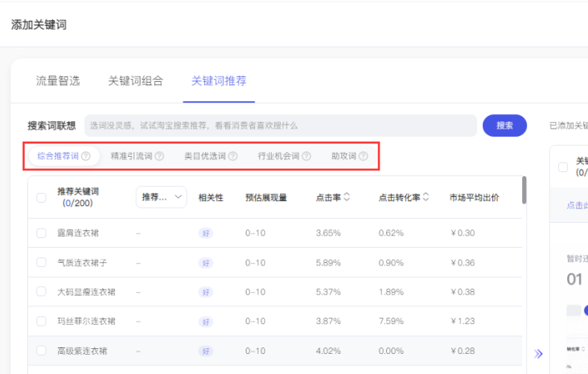The image size is (588, 374).
Task: Click help icon beside 行业机会词
Action: [x=306, y=156]
